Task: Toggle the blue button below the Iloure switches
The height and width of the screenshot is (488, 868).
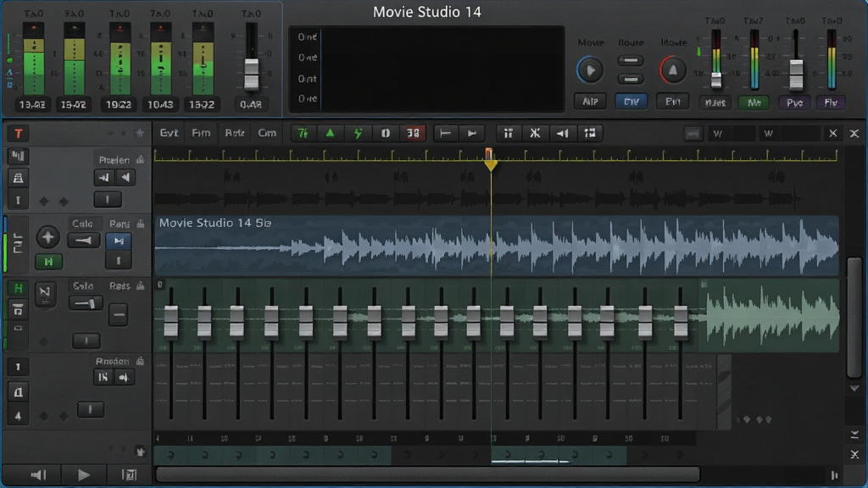Action: coord(631,102)
